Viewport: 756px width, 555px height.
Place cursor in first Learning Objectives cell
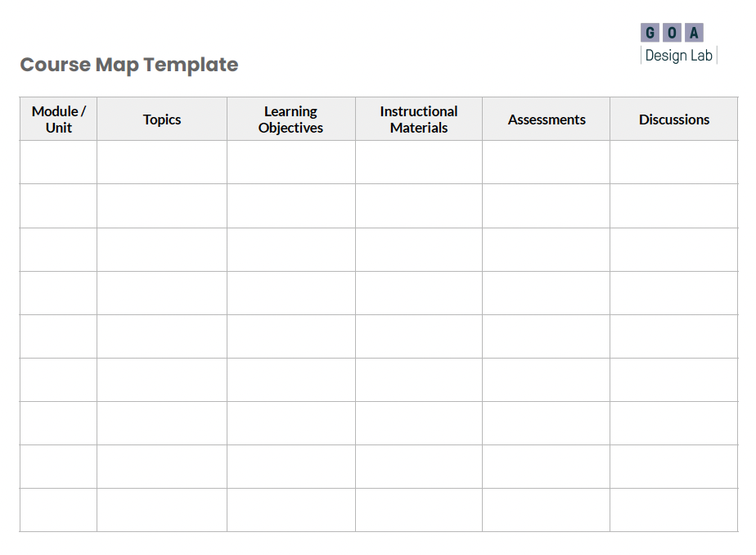click(290, 162)
